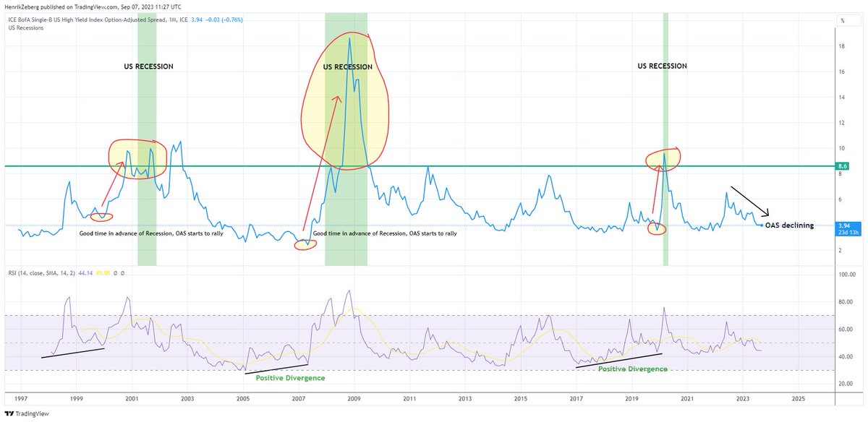Select US RECESSION label inside the 2008 yellow circle
This screenshot has height=422, width=868.
pos(347,67)
